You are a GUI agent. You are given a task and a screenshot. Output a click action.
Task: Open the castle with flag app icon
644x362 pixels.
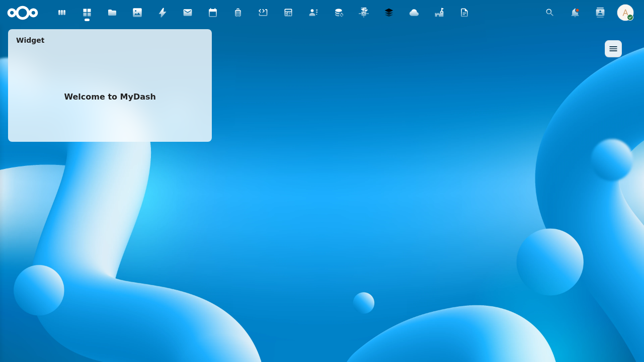tap(439, 13)
